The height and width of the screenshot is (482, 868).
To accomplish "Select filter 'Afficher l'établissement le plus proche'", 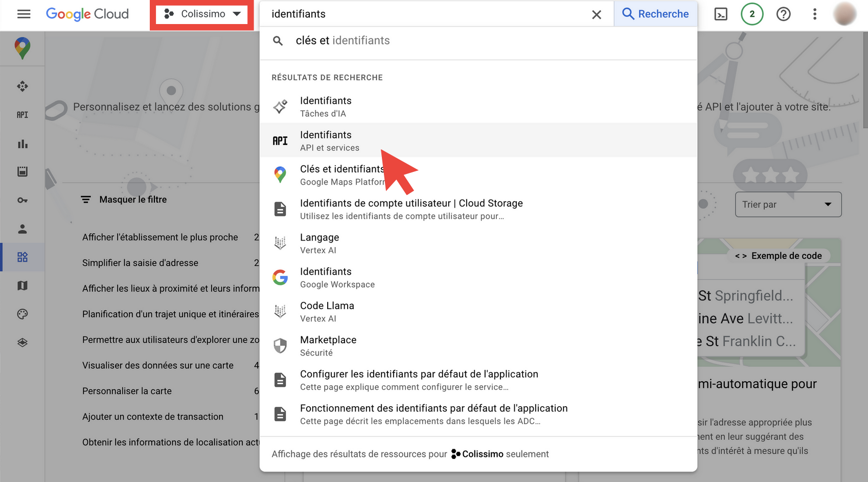I will click(x=160, y=237).
